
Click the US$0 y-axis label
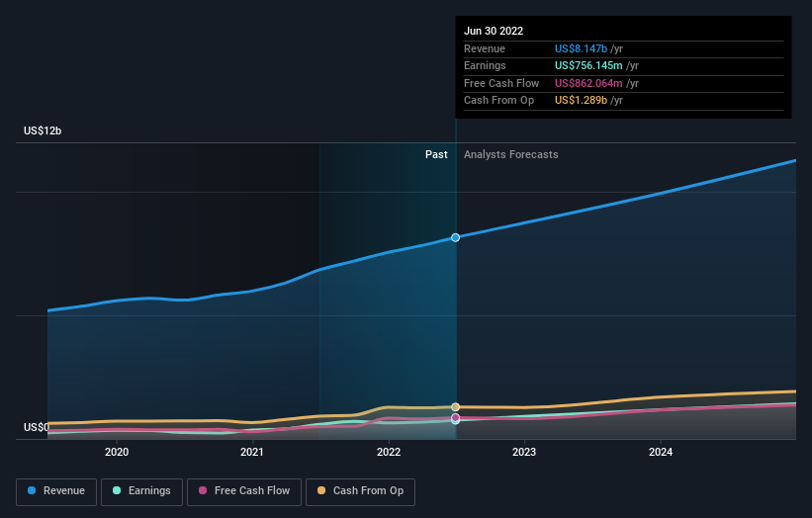[37, 427]
